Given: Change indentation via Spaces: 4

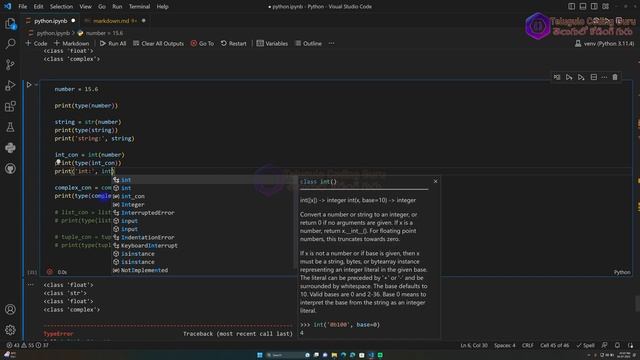Looking at the screenshot, I should [x=505, y=345].
